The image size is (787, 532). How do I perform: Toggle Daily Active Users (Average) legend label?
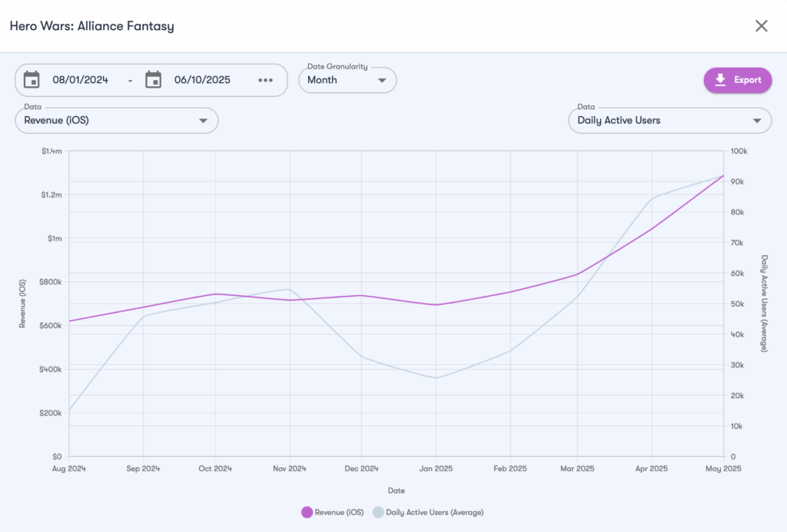(x=434, y=512)
